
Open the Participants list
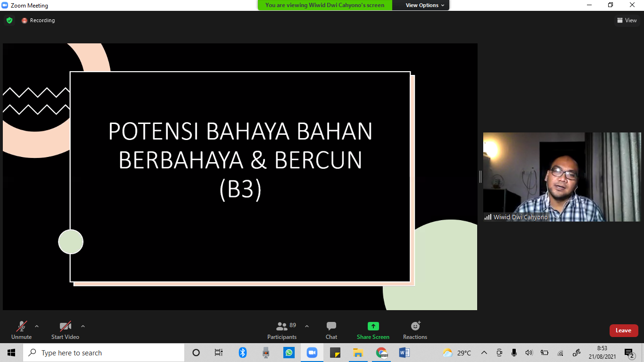[x=282, y=330]
